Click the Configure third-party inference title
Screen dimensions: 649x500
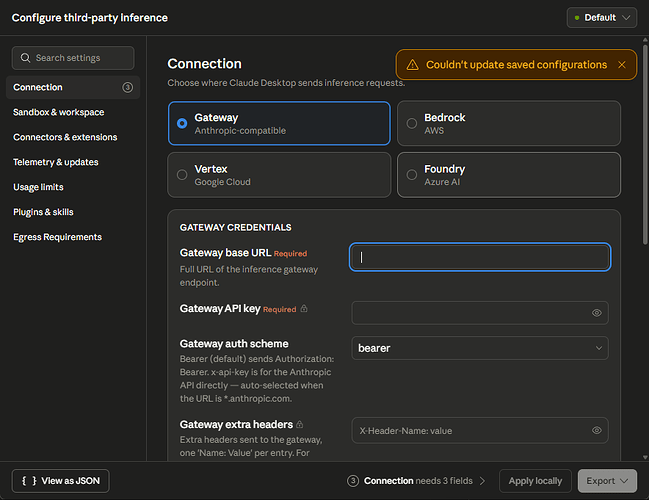[90, 18]
